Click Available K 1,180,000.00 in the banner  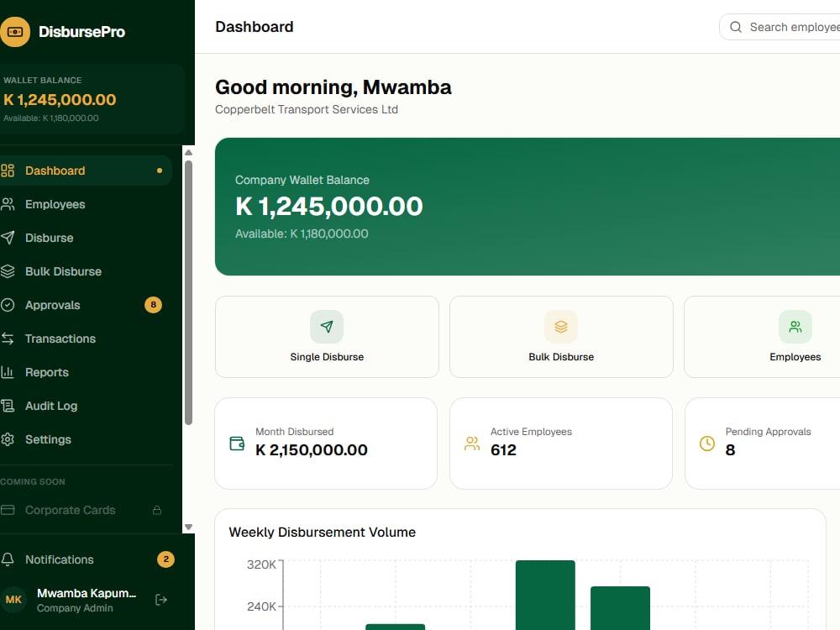302,234
